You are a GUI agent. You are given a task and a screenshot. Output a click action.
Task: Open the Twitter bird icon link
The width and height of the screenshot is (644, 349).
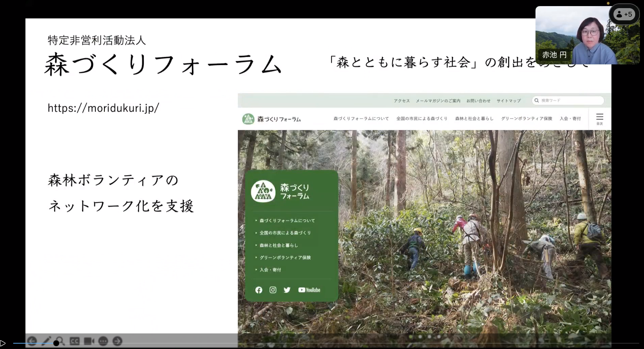(287, 290)
